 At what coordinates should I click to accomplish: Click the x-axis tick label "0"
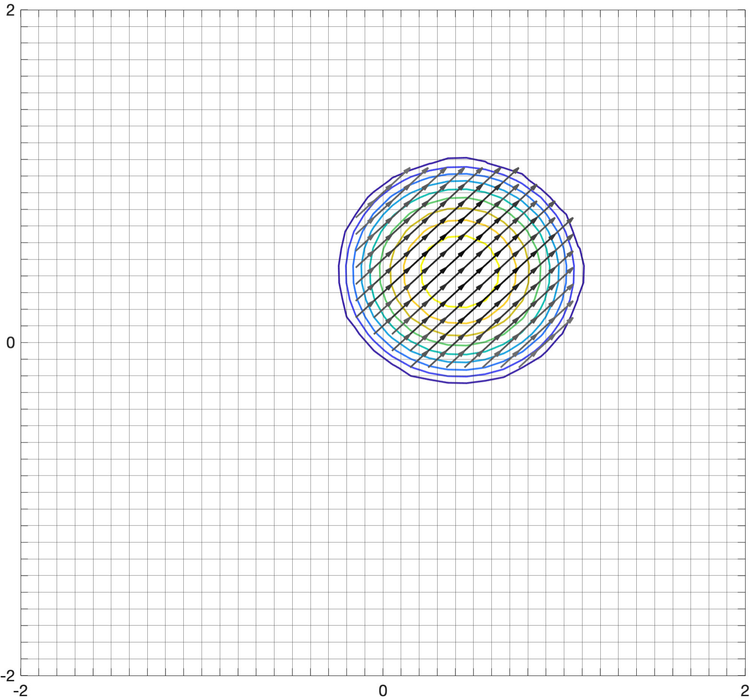coord(382,691)
